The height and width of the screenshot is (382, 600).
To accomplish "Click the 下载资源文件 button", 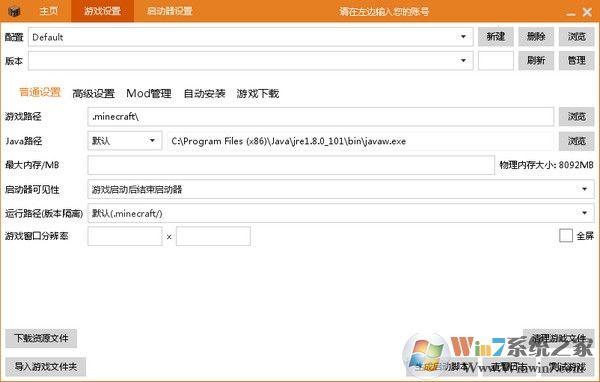I will (x=41, y=338).
